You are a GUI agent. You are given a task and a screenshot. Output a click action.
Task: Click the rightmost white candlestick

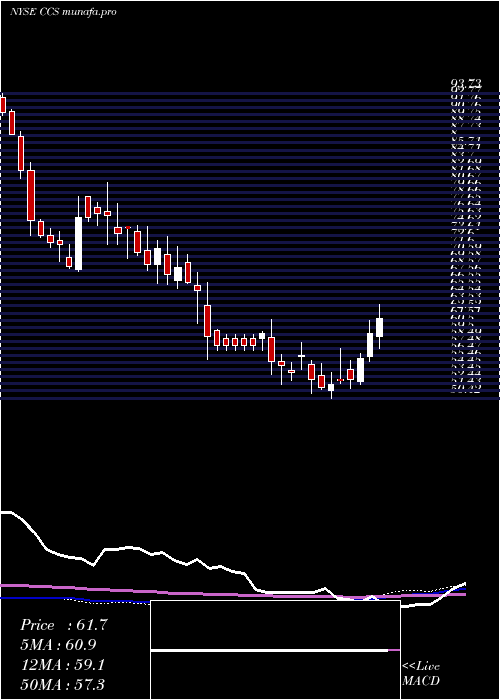tap(379, 327)
